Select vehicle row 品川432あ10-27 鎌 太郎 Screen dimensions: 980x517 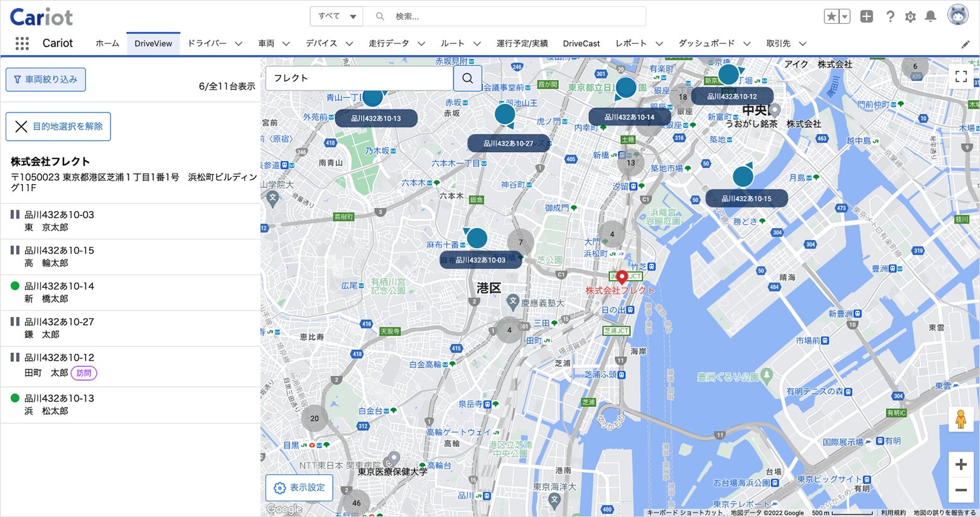pos(131,329)
